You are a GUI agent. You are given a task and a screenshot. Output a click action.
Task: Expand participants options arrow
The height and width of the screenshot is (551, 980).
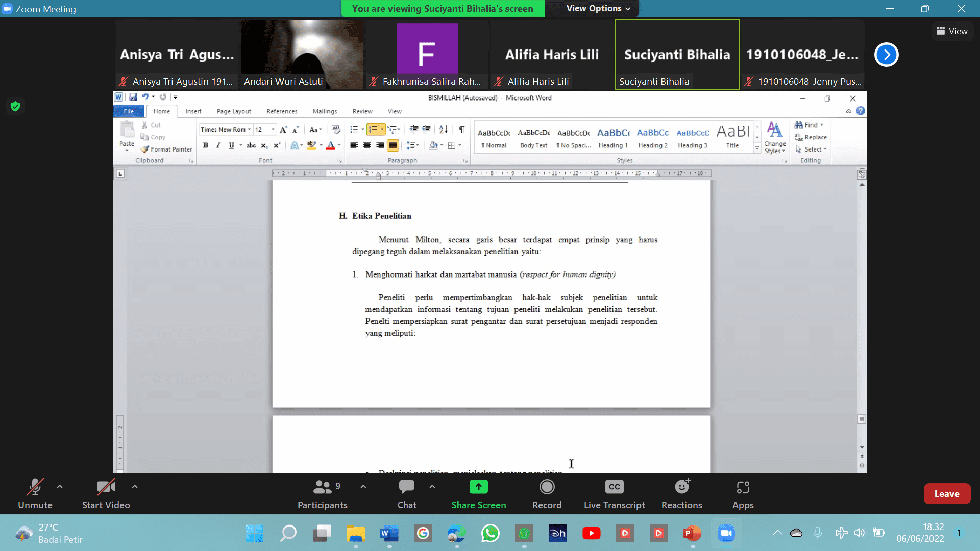pos(363,487)
